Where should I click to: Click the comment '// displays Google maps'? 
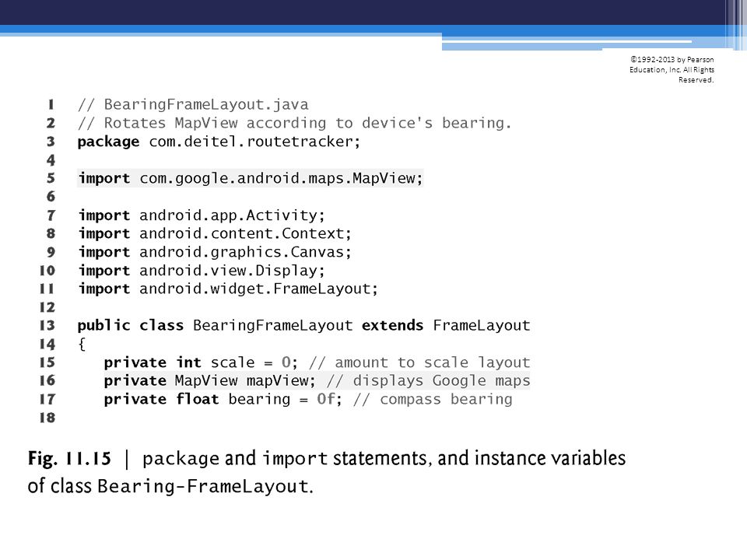coord(428,380)
